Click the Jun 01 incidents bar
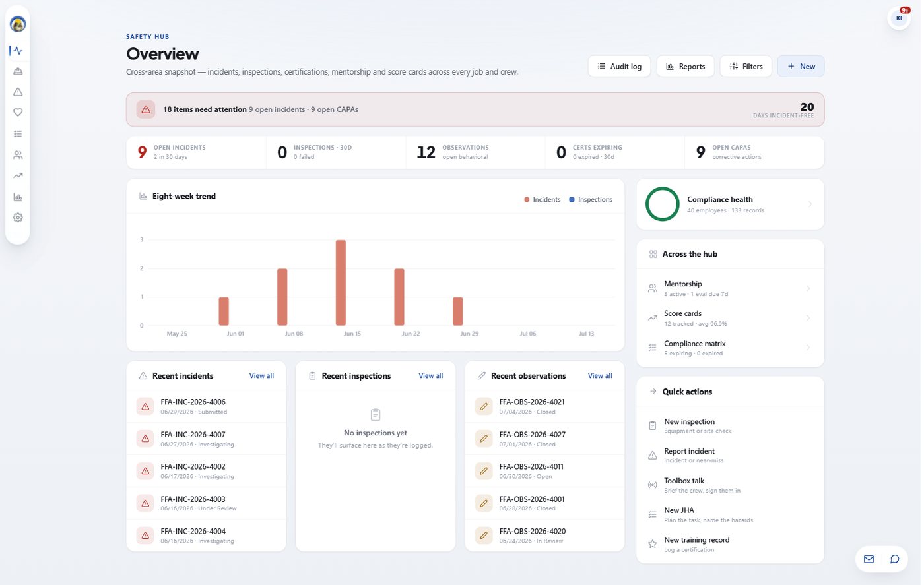Image resolution: width=924 pixels, height=585 pixels. tap(224, 311)
